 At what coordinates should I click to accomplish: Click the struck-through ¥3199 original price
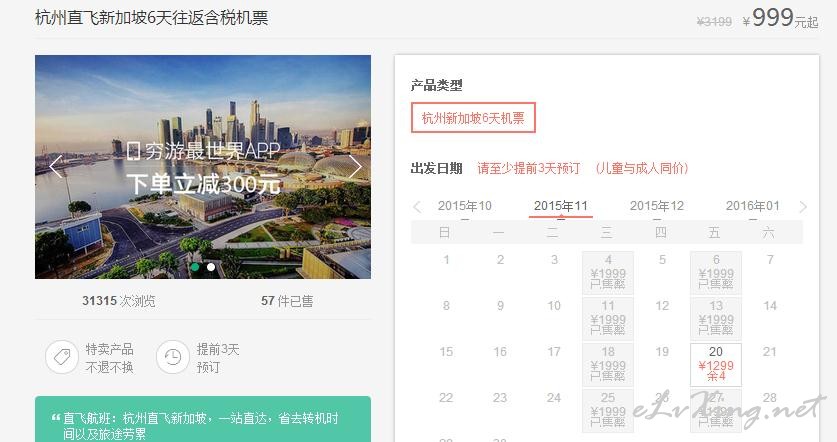[x=714, y=21]
